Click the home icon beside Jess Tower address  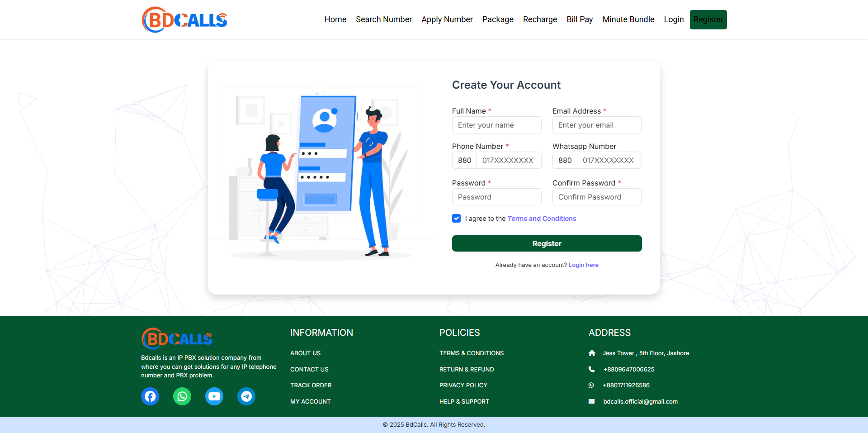pos(592,353)
